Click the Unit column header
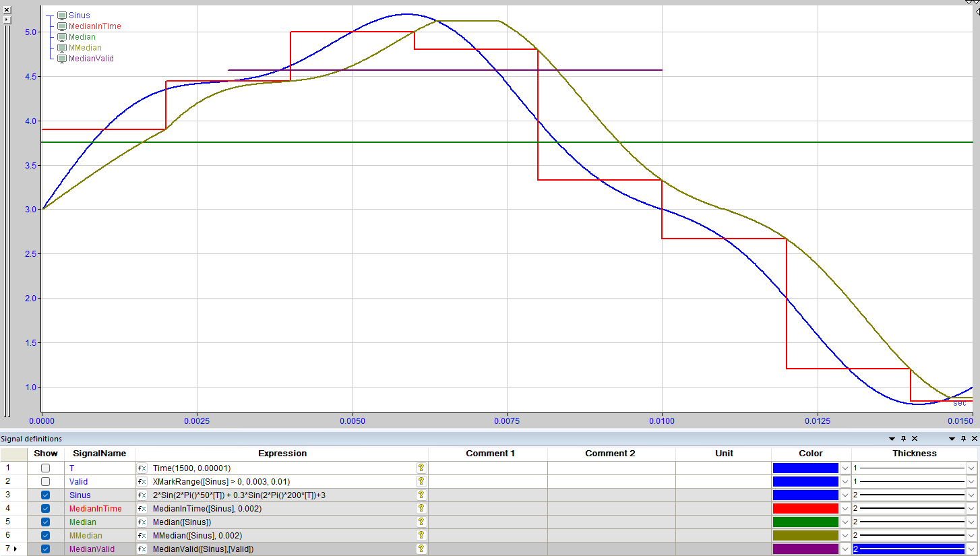 [724, 454]
